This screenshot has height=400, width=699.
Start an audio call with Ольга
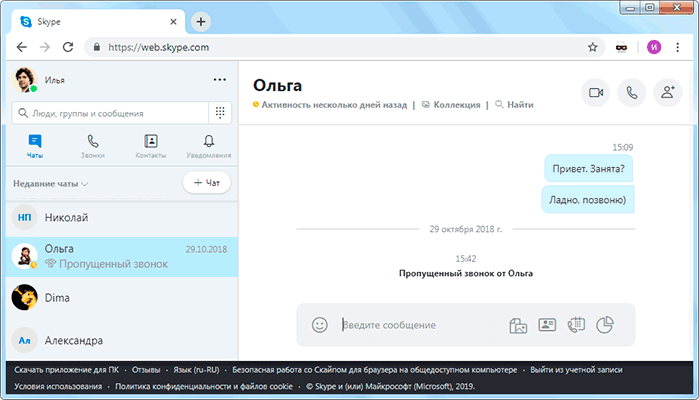tap(632, 92)
